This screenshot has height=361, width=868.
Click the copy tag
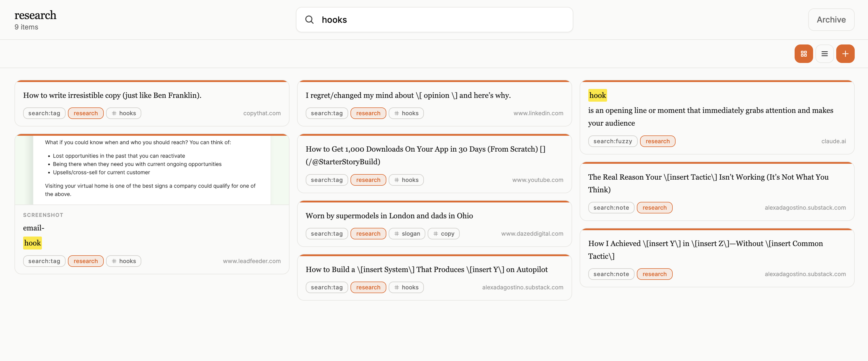pos(444,233)
